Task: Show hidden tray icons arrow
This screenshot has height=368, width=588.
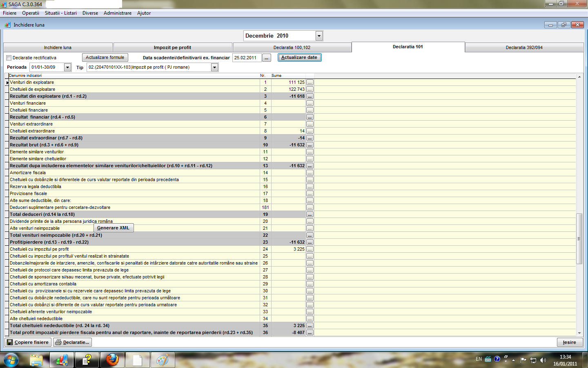Action: pos(514,360)
